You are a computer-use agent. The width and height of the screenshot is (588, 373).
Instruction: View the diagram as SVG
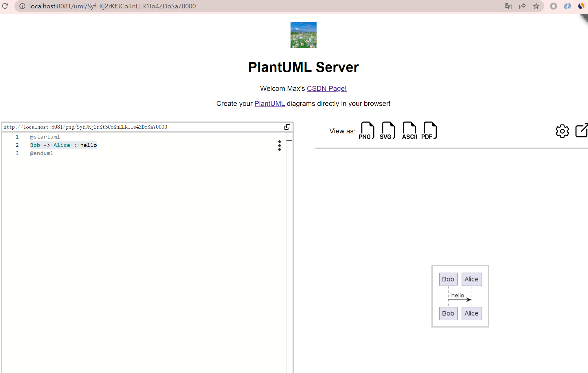pos(388,130)
